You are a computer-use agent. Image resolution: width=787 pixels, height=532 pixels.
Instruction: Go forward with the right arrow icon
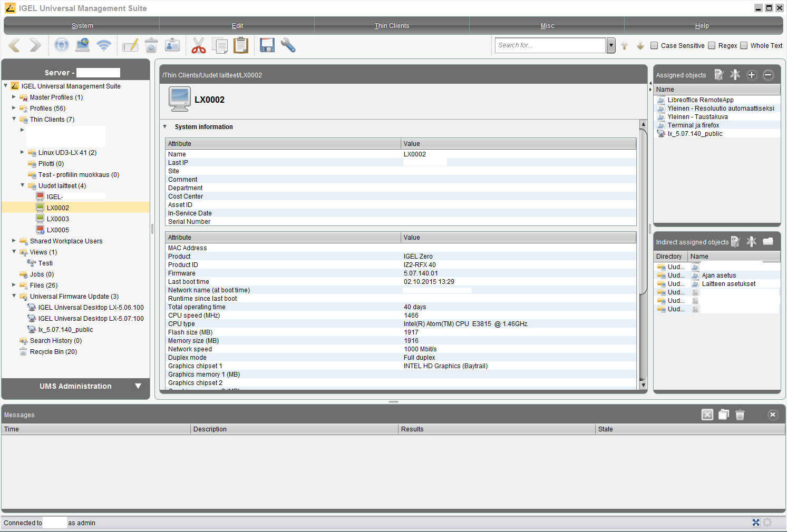tap(35, 45)
